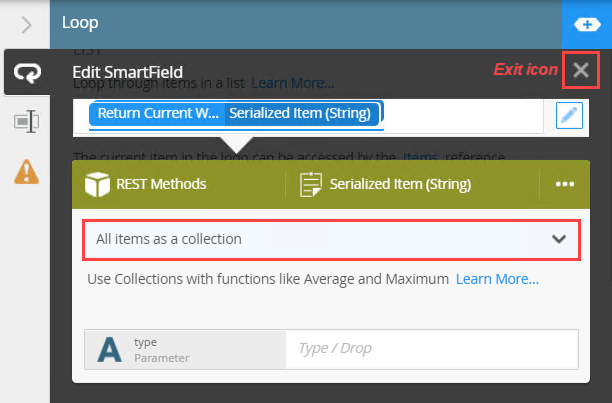The image size is (612, 403).
Task: Open the rename text-field icon in sidebar
Action: 25,122
